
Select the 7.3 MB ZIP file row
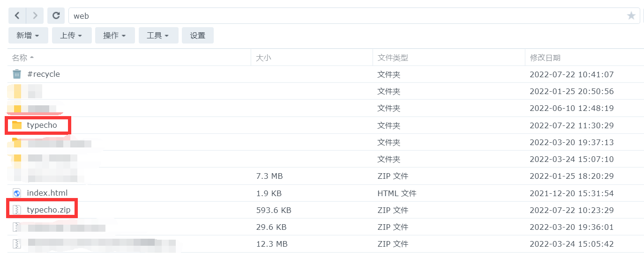(x=326, y=176)
